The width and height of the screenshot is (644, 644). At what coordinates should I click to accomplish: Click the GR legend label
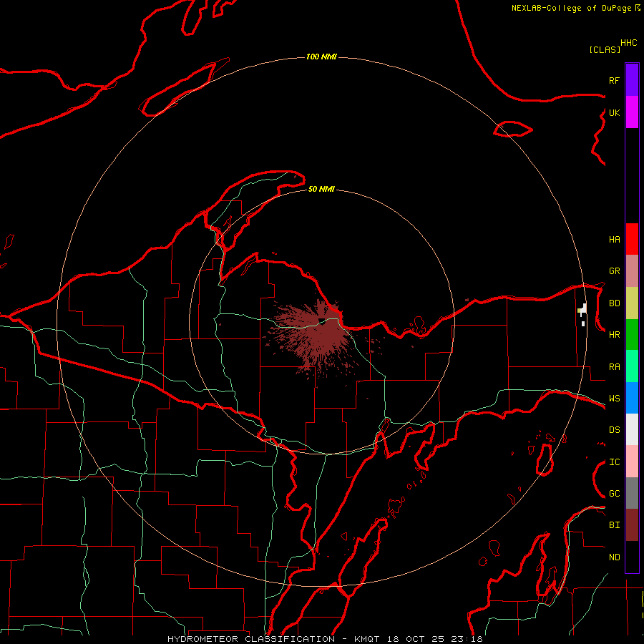click(x=614, y=271)
